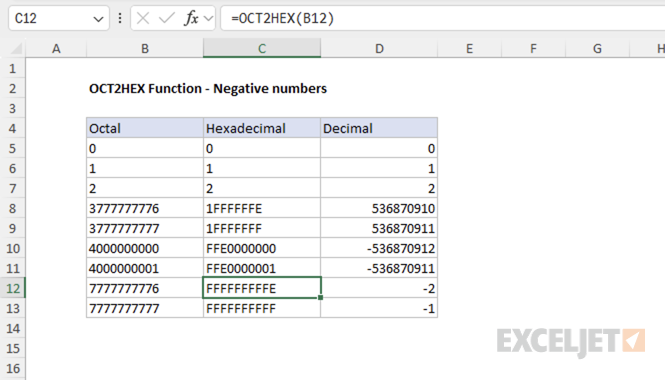The width and height of the screenshot is (665, 380).
Task: Select row 2 header
Action: coord(13,88)
